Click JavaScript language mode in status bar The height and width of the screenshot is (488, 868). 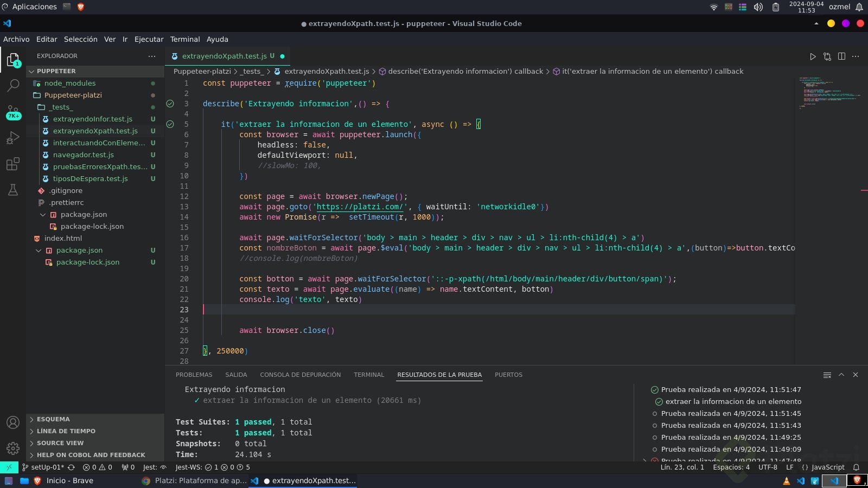coord(827,467)
